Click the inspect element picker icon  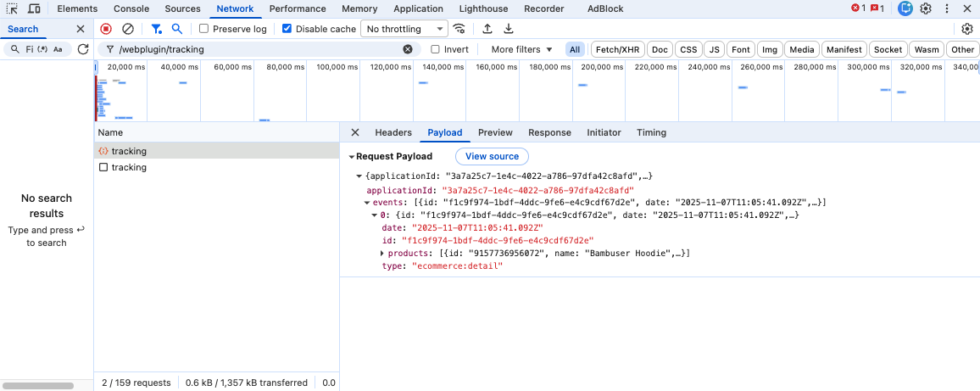coord(12,8)
